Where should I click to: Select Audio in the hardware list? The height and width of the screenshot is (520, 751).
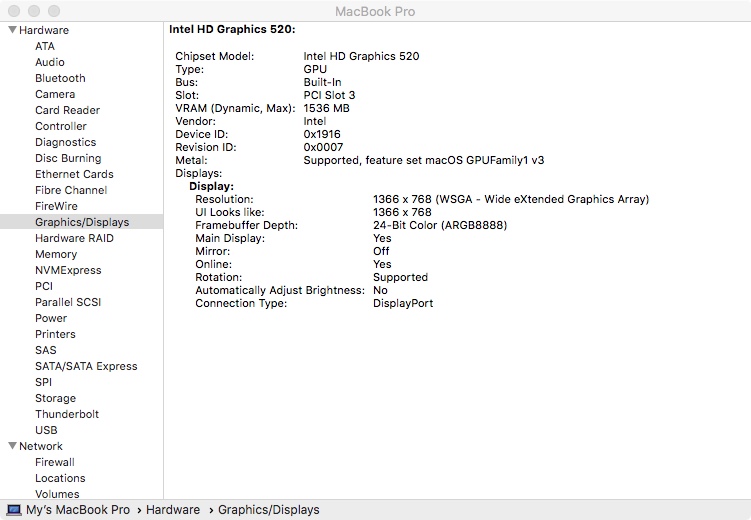tap(50, 62)
